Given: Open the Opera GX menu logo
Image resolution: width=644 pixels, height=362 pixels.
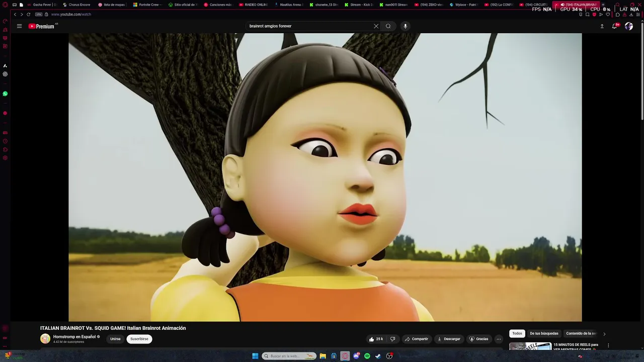Looking at the screenshot, I should pyautogui.click(x=6, y=5).
